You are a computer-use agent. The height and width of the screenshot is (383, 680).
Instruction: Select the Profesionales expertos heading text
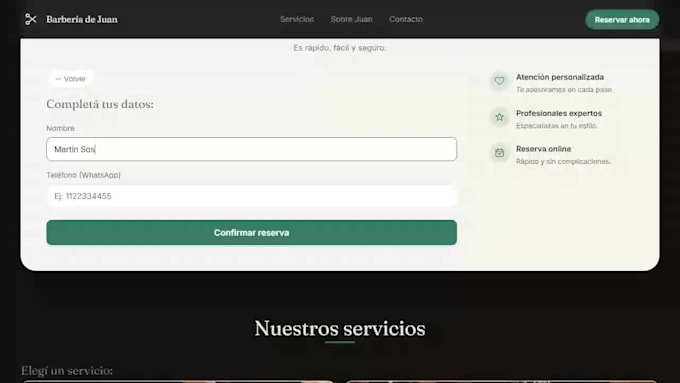tap(559, 113)
